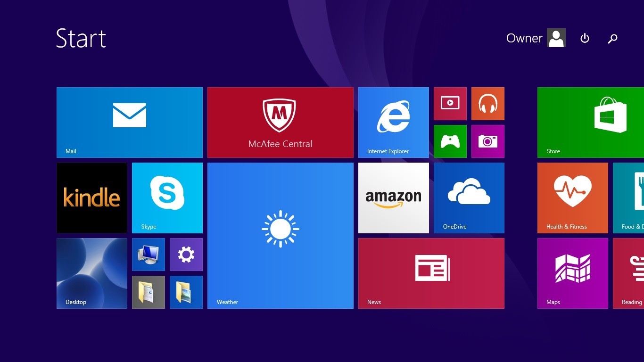The height and width of the screenshot is (362, 644).
Task: Launch McAfee Central tile
Action: 281,123
